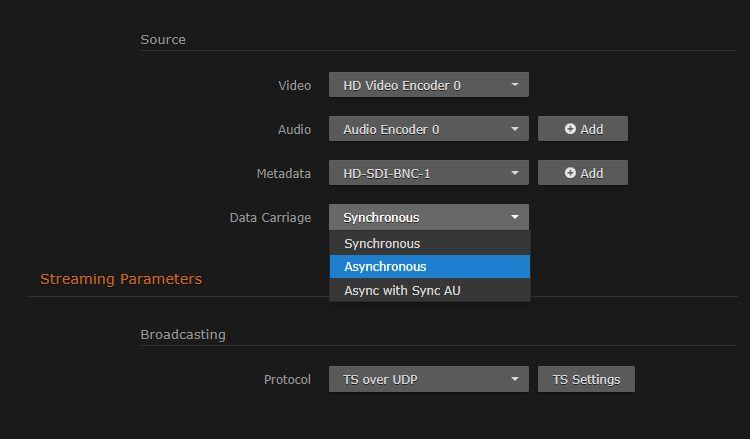Image resolution: width=750 pixels, height=439 pixels.
Task: Open TS Settings
Action: tap(586, 379)
